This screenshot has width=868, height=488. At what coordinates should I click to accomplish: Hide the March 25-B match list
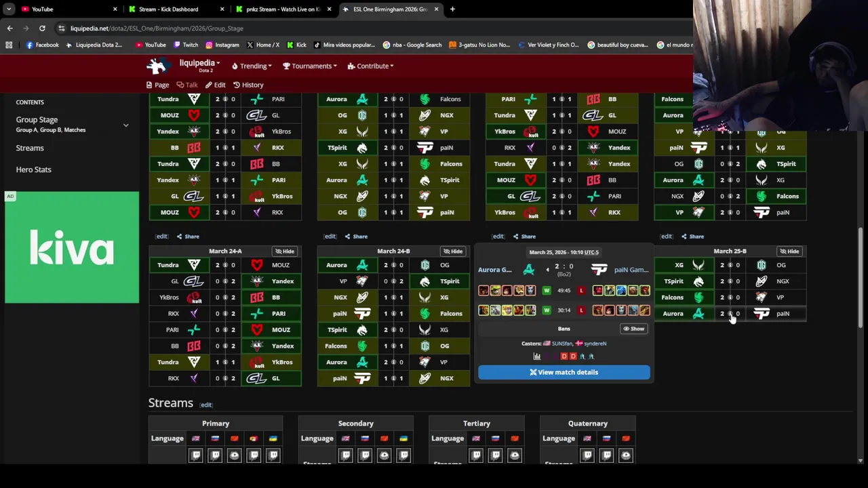789,251
